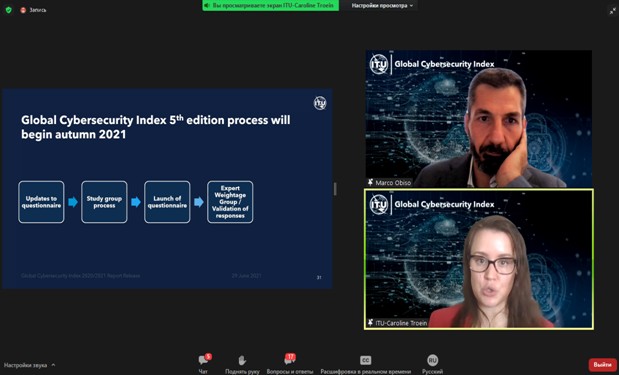
Task: Expand the caret beside Настройки звука
Action: (53, 365)
